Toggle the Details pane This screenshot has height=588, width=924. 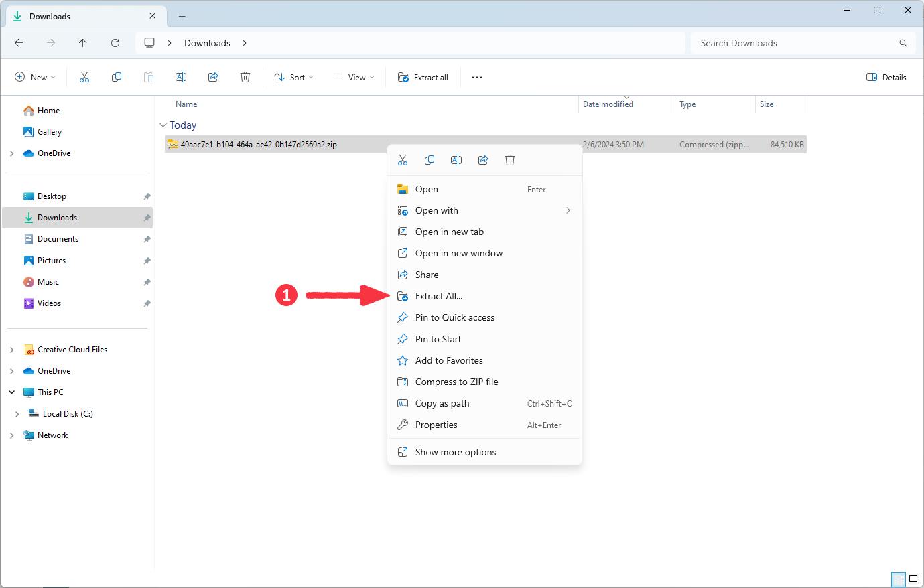click(x=886, y=77)
